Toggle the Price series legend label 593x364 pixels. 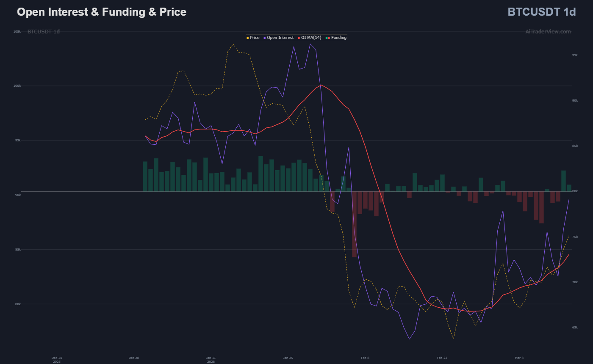(x=255, y=38)
